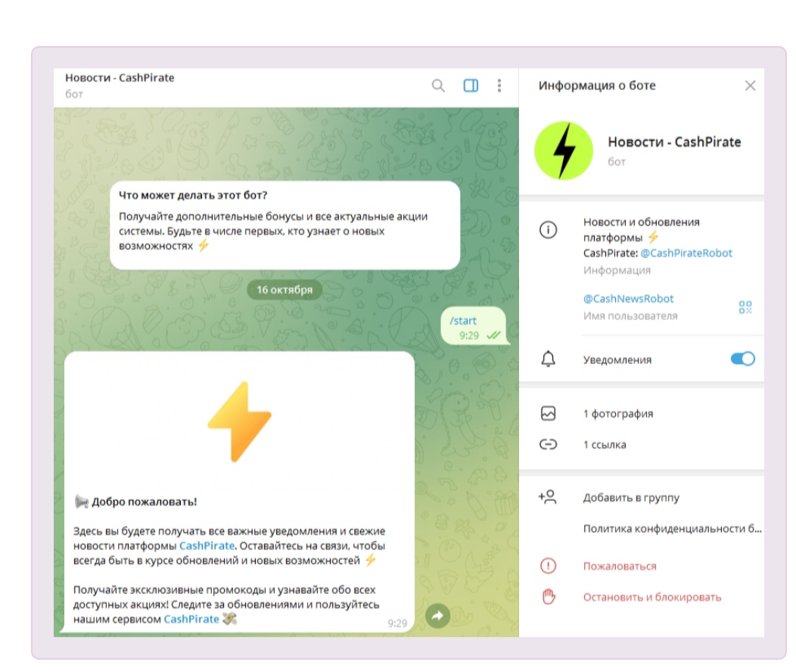Click Пожаловаться to report the bot
This screenshot has width=796, height=672.
click(620, 566)
